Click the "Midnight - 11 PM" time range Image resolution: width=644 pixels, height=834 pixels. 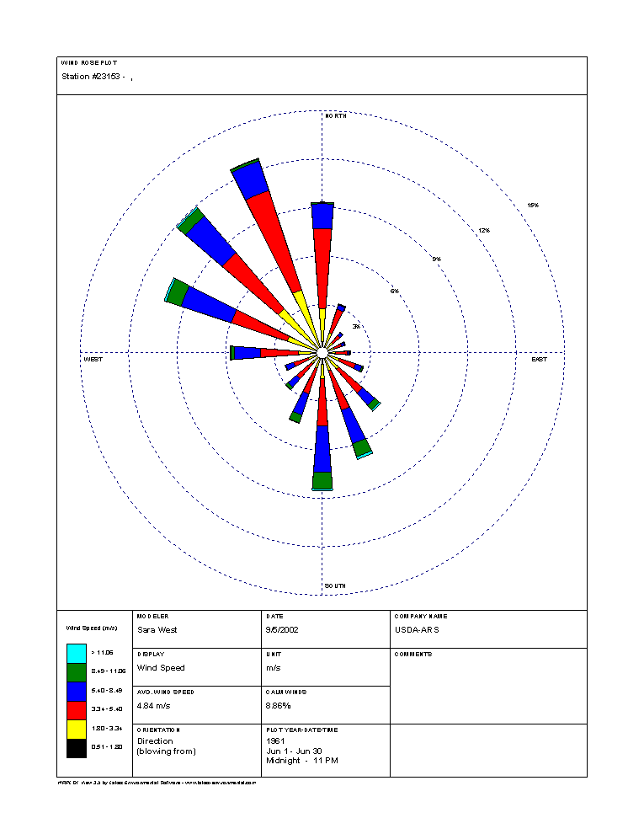pos(302,761)
